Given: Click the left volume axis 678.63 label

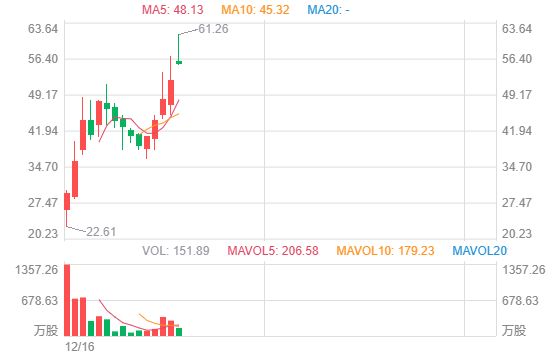Looking at the screenshot, I should pyautogui.click(x=39, y=301).
